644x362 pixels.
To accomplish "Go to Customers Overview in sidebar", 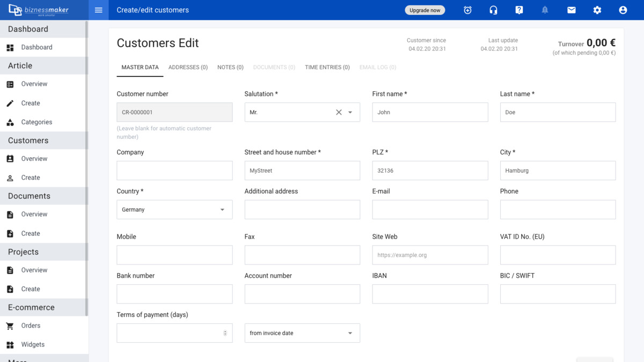I will (x=34, y=159).
